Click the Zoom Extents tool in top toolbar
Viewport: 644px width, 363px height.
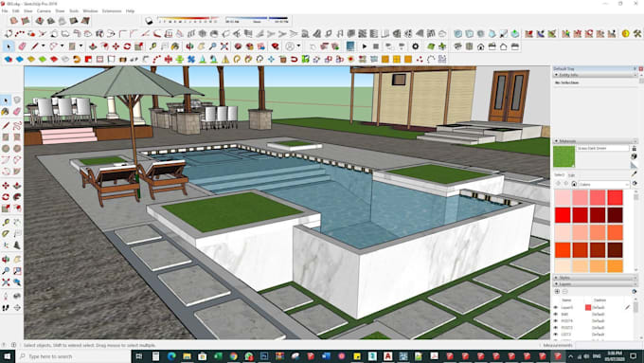224,46
